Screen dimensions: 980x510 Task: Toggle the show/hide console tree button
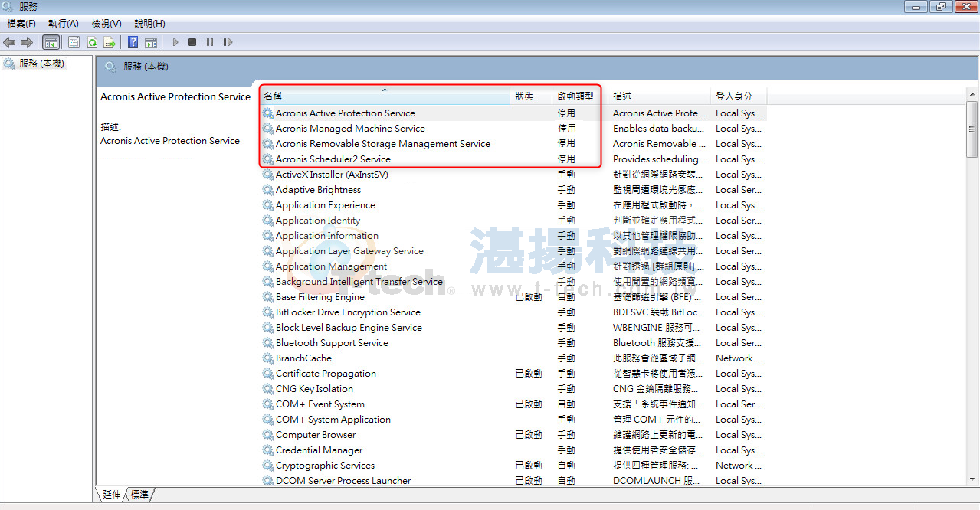click(51, 42)
